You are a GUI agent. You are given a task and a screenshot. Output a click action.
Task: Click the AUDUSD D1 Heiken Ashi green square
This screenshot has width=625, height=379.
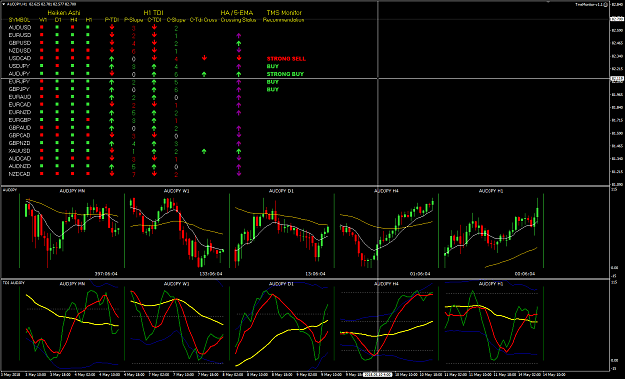coord(57,27)
